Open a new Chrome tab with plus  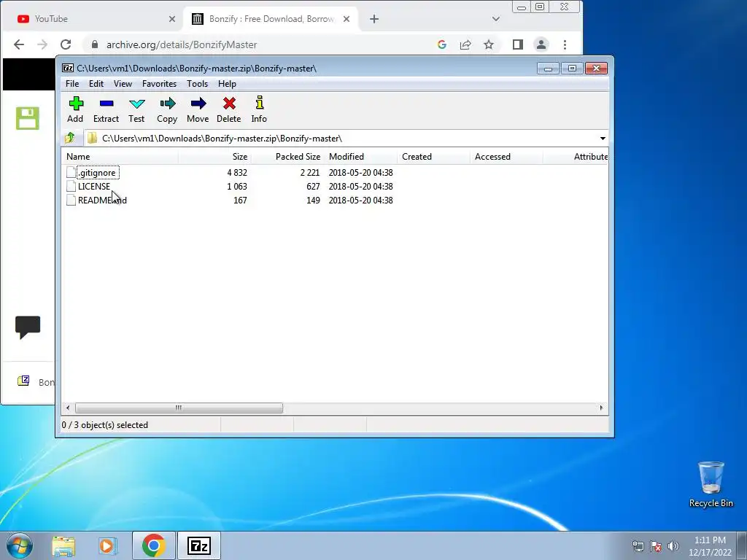point(374,19)
